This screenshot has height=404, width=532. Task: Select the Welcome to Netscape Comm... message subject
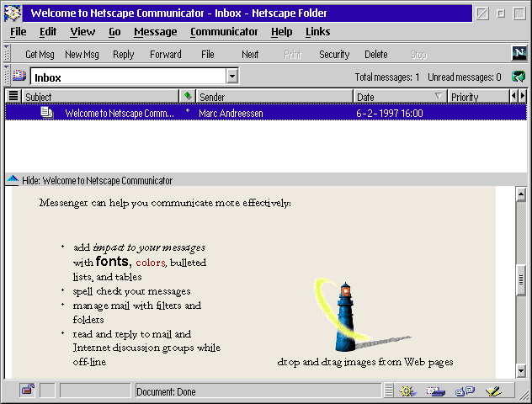point(120,114)
